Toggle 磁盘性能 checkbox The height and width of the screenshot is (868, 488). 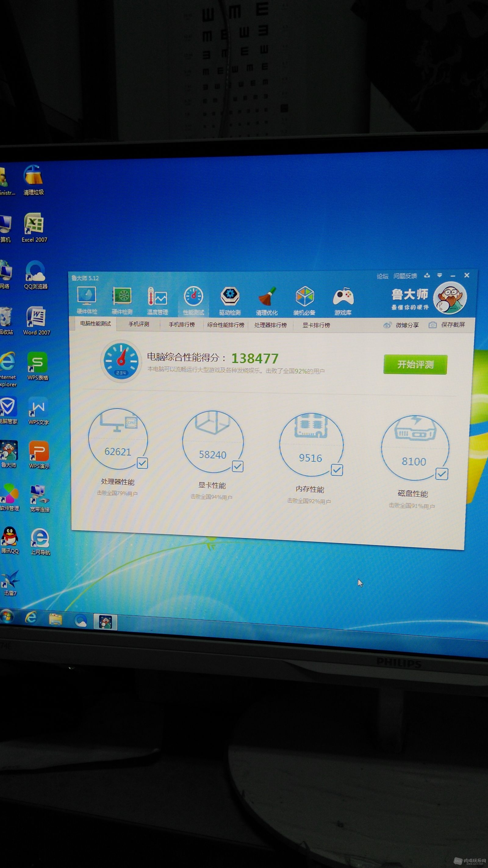click(x=442, y=474)
